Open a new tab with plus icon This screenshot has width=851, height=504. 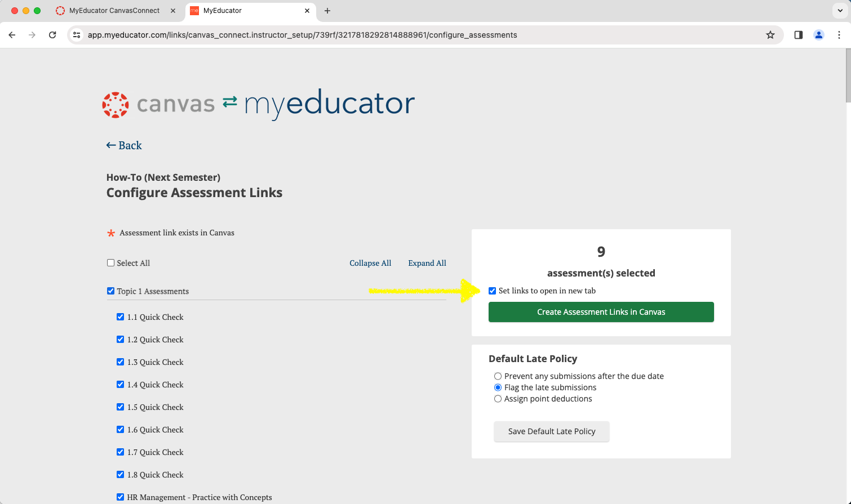[327, 11]
